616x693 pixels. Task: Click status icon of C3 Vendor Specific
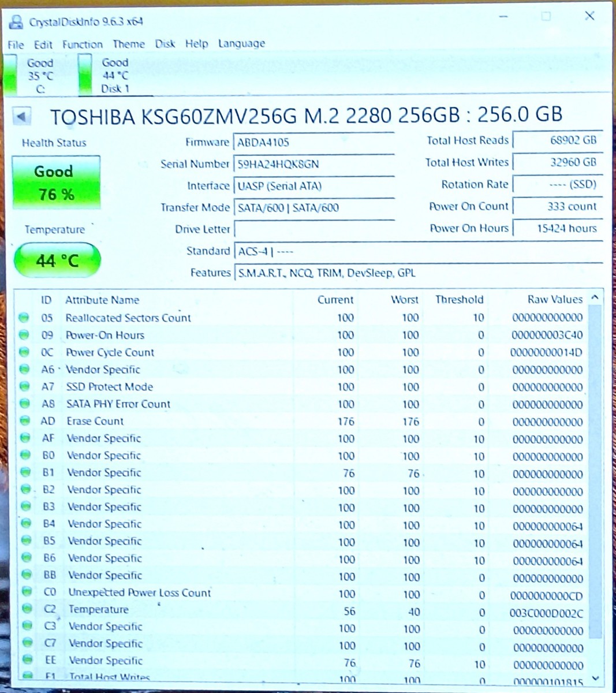point(27,626)
